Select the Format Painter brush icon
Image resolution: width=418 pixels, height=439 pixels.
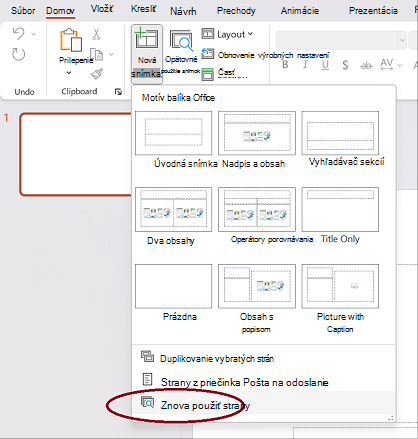pyautogui.click(x=97, y=74)
